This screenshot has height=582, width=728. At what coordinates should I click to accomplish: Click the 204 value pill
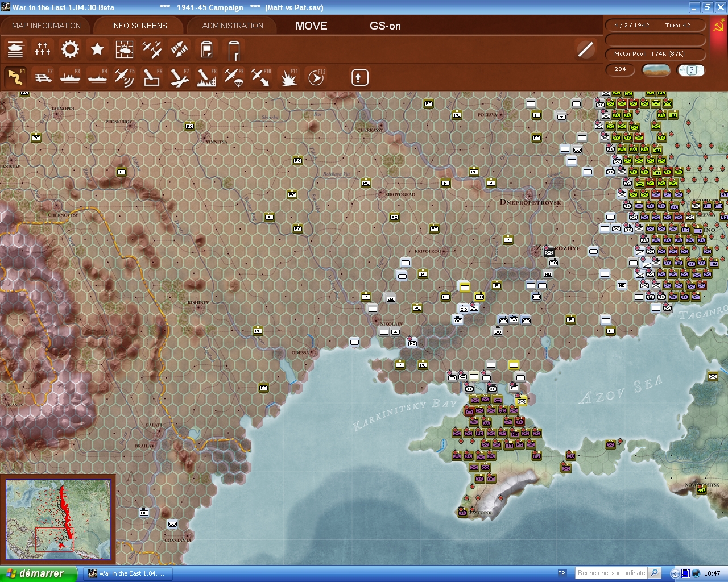(621, 69)
